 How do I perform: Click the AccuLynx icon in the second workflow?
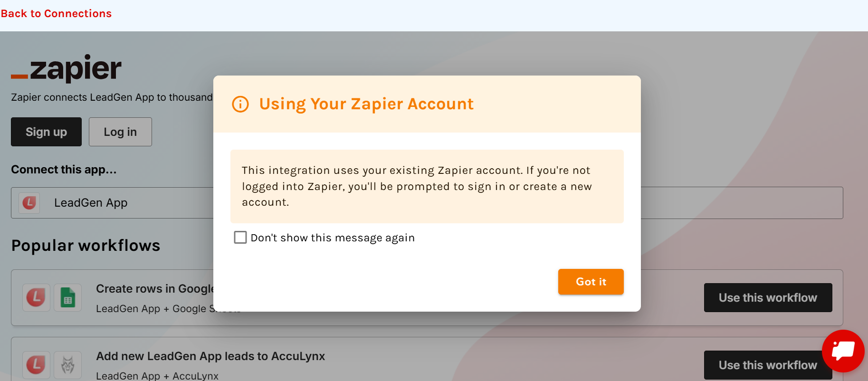click(x=68, y=365)
